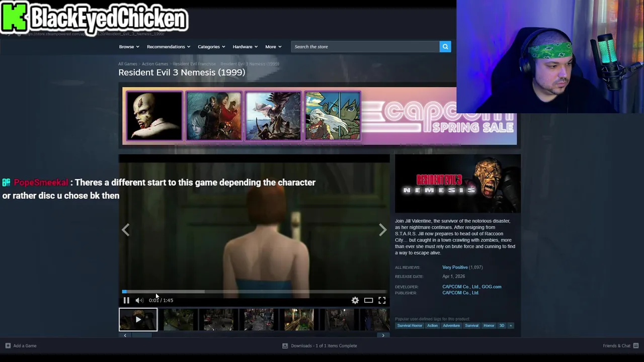Select the 3D tag

pos(502,325)
